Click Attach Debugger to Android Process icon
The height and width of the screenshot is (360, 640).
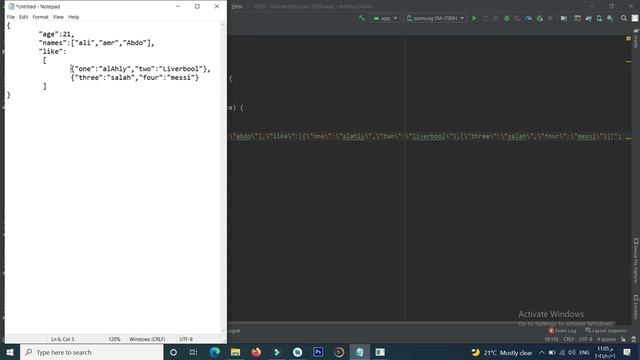pyautogui.click(x=540, y=18)
